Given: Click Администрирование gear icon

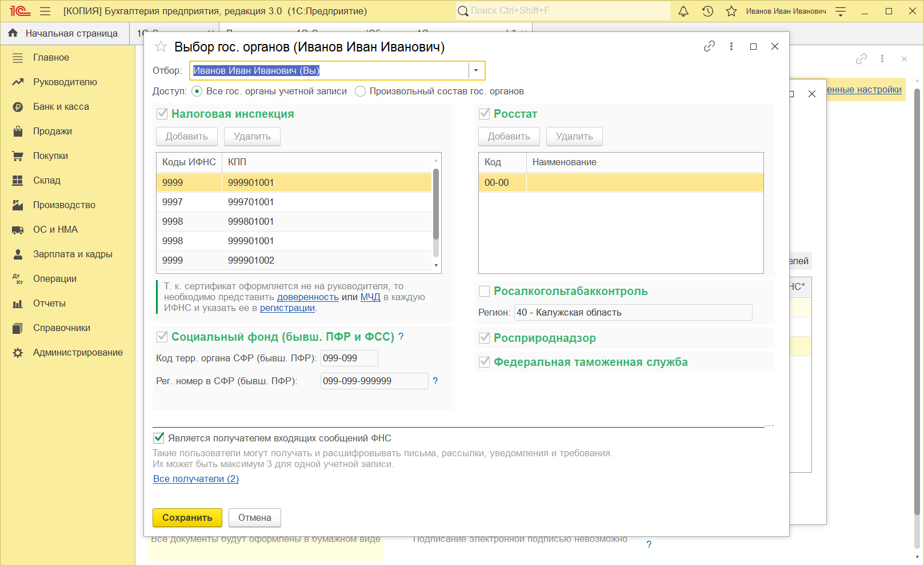Looking at the screenshot, I should click(18, 353).
